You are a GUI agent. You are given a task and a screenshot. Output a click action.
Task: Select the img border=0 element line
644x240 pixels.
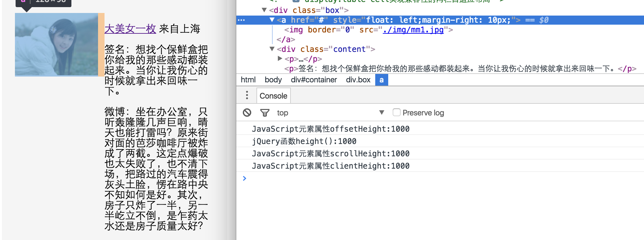coord(368,30)
